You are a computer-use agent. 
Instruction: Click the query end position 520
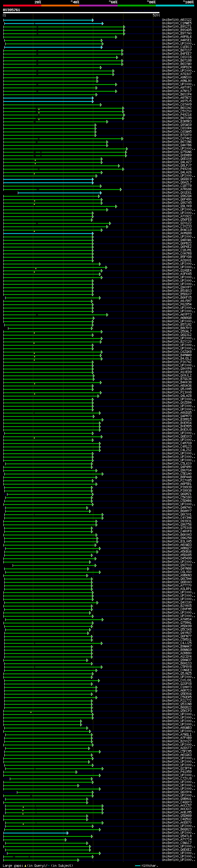[155, 15]
